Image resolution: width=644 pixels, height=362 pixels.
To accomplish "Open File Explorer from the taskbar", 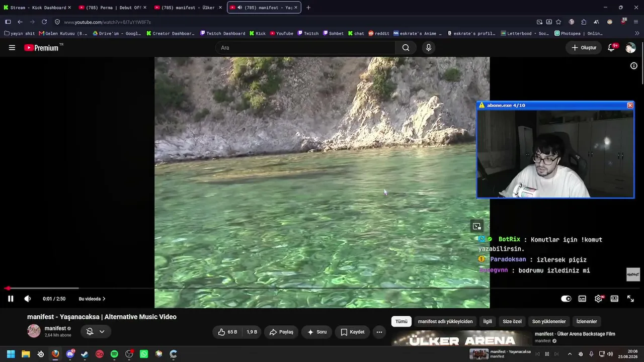I will (x=26, y=354).
